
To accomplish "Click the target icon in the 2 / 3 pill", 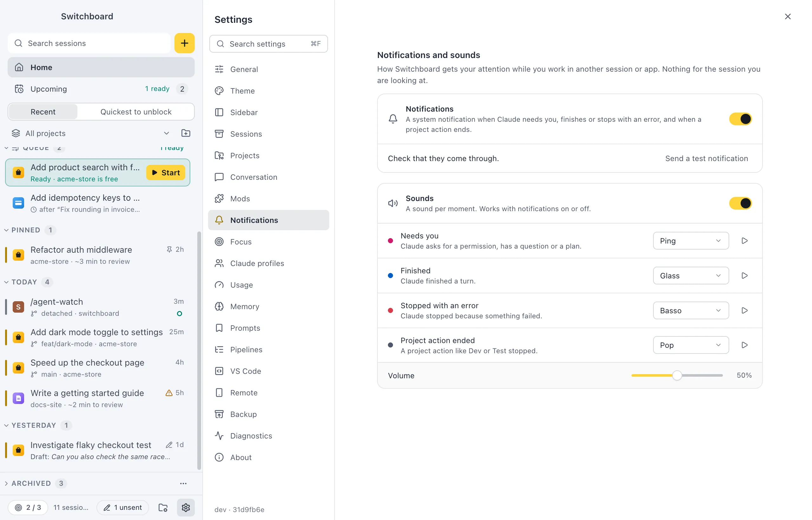I will pos(19,507).
